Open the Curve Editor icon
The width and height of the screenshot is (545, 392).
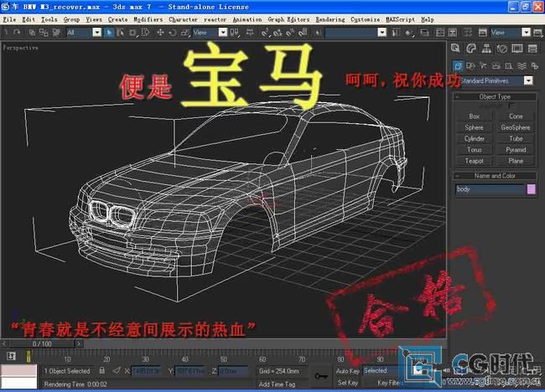point(439,33)
